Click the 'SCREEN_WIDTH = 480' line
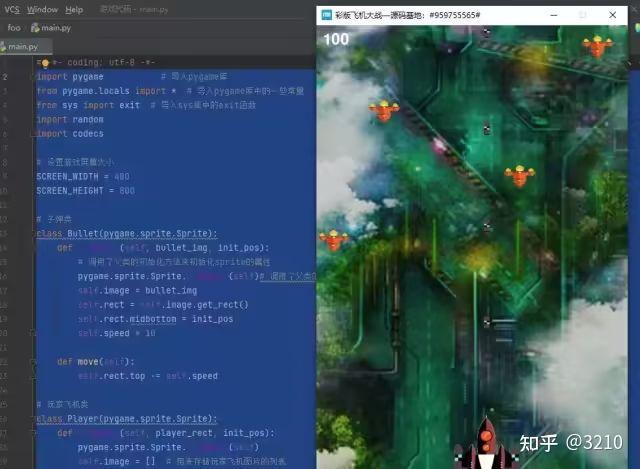The height and width of the screenshot is (469, 640). 83,177
